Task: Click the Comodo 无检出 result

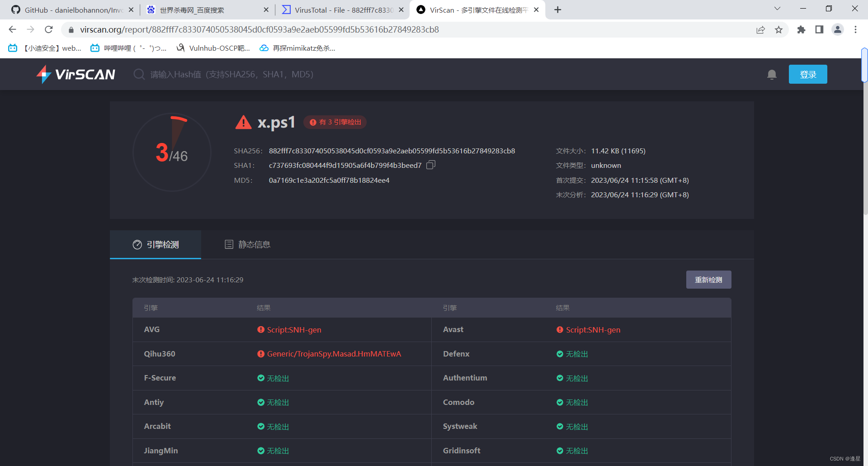Action: 572,402
